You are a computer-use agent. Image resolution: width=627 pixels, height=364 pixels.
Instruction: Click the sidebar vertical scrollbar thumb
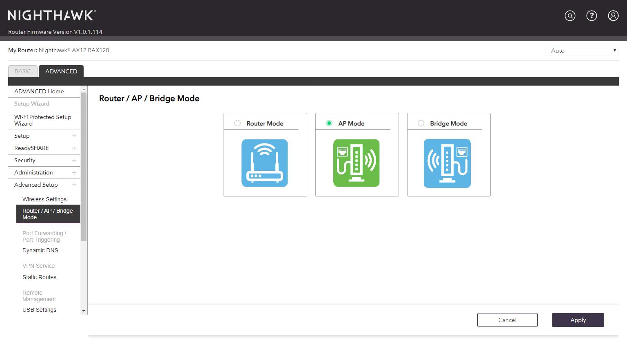[84, 167]
